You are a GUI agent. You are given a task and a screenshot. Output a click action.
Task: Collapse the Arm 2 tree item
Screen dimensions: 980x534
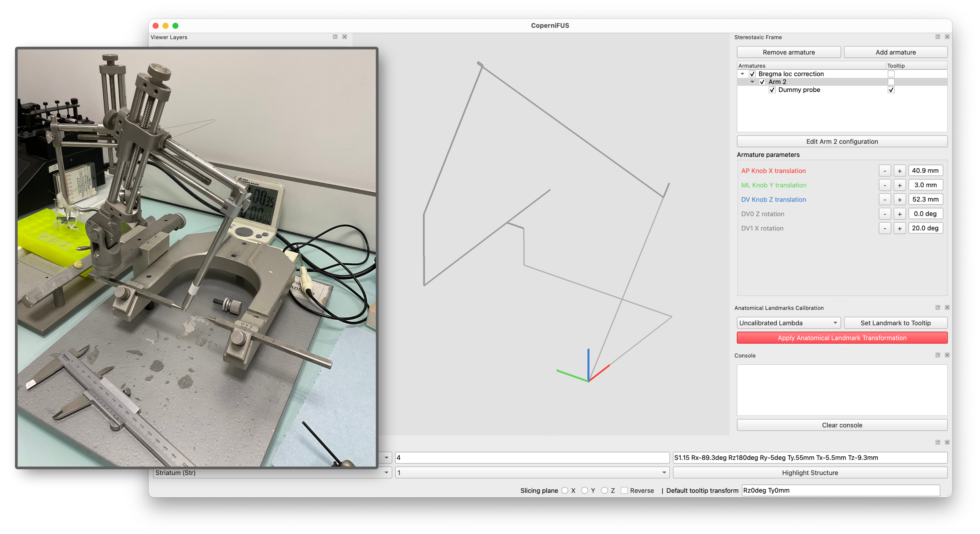[752, 82]
